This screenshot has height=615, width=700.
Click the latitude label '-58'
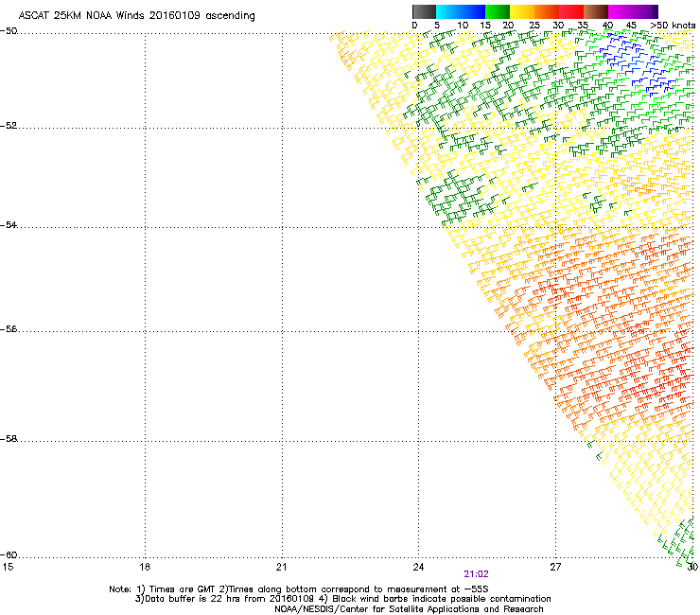pyautogui.click(x=9, y=439)
